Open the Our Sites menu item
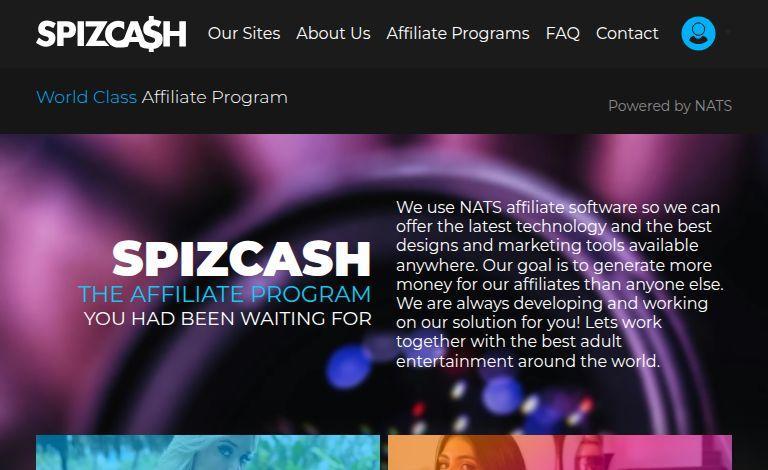768x470 pixels. pos(244,33)
